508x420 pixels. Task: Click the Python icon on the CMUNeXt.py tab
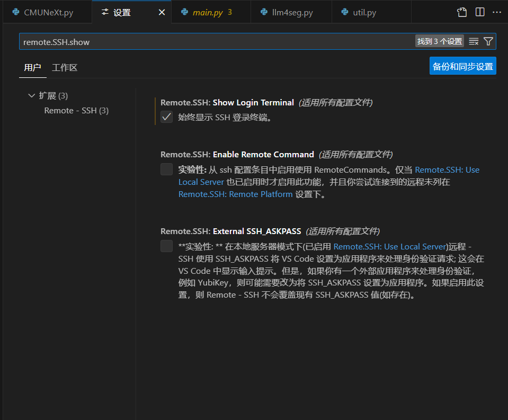[x=16, y=12]
